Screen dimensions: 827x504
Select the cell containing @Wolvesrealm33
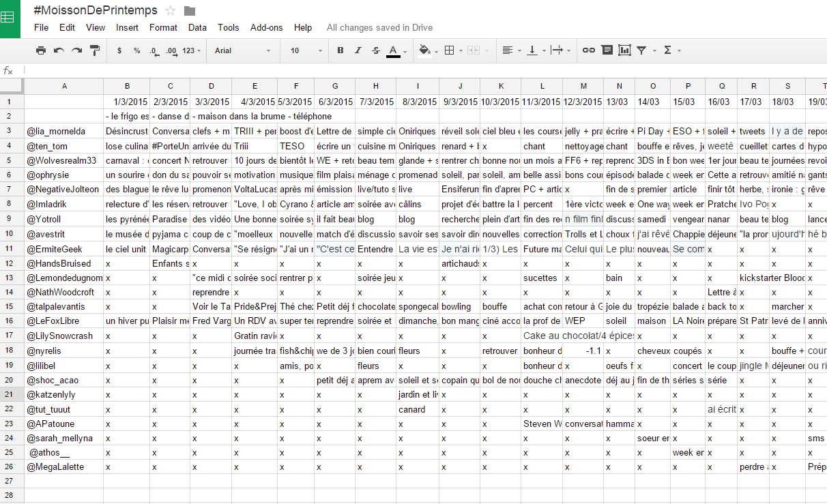click(64, 160)
